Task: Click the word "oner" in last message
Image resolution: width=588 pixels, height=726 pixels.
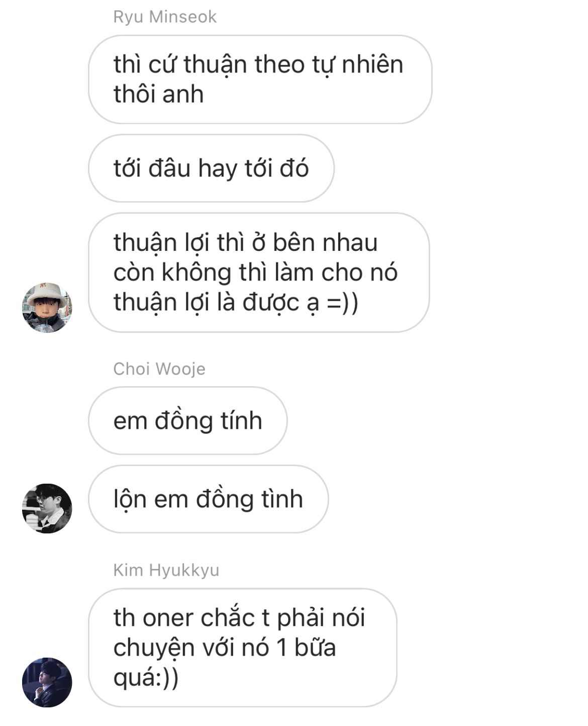Action: pos(168,618)
